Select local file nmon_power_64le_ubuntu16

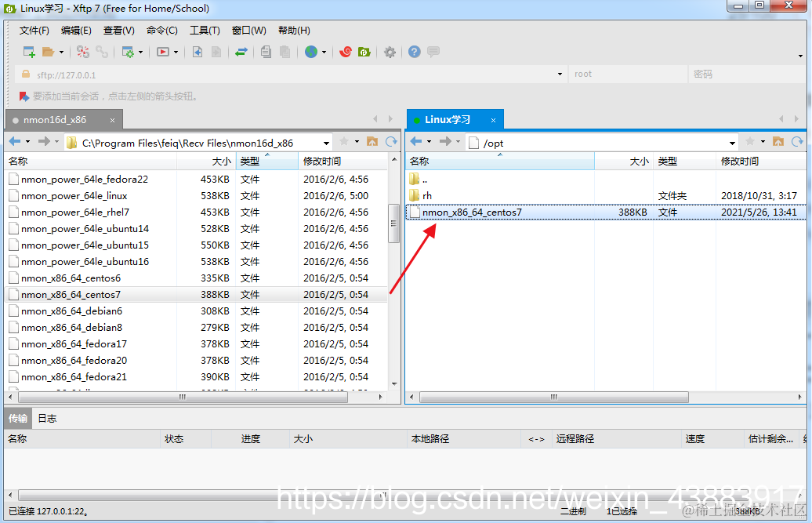click(197, 262)
